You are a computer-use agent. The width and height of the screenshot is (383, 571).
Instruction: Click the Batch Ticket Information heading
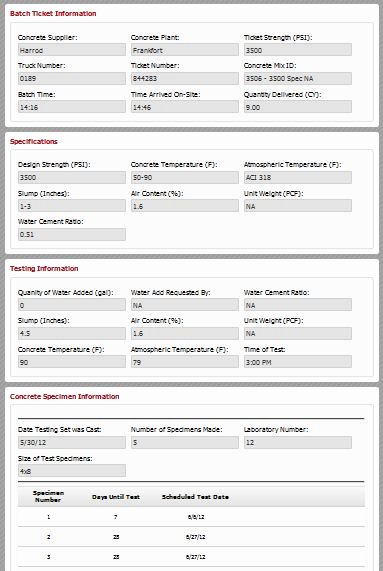click(x=53, y=13)
